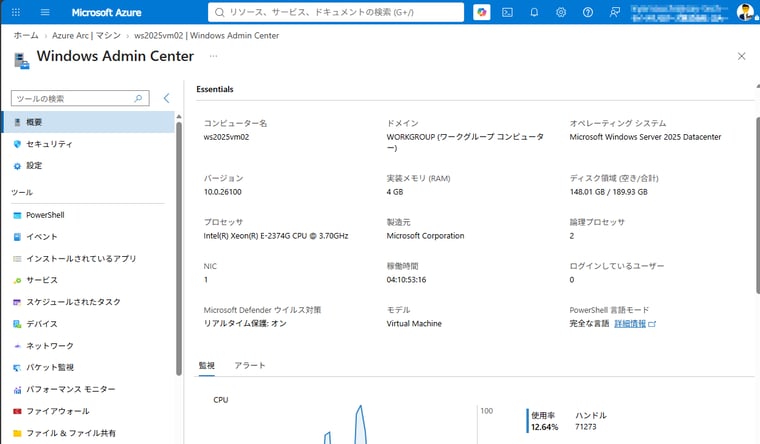Screen dimensions: 760x444
Task: Click the パフォーマンス モニター chart icon
Action: 17,389
